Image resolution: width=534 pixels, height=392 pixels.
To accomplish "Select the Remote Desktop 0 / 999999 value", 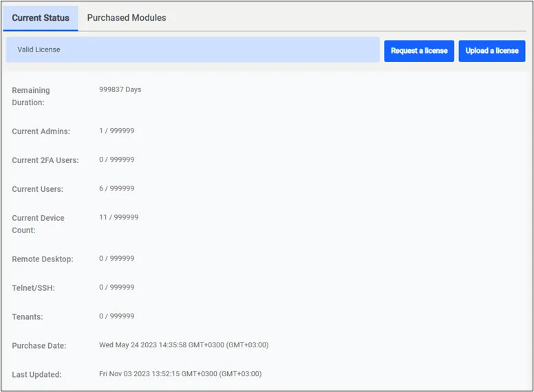I will tap(117, 259).
